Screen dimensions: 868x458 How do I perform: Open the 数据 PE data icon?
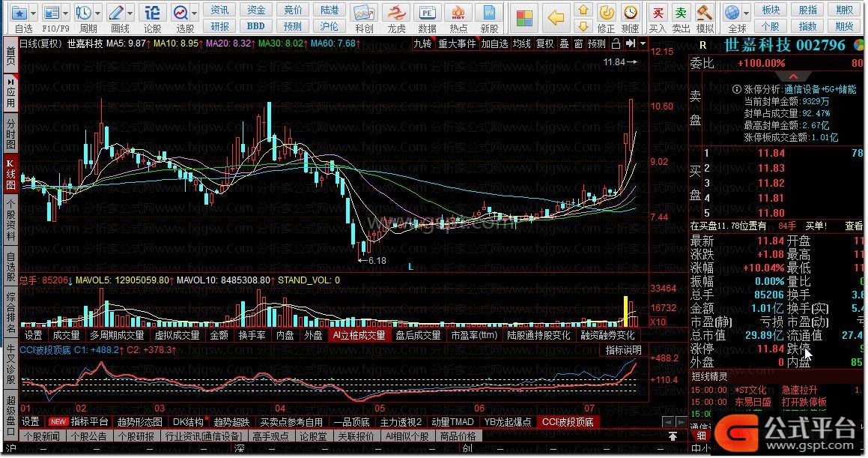pyautogui.click(x=427, y=13)
